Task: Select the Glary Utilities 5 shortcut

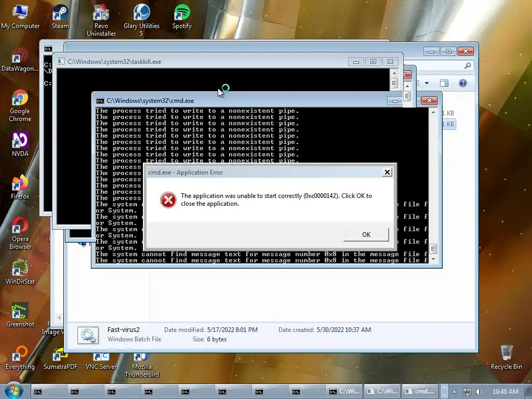Action: 141,20
